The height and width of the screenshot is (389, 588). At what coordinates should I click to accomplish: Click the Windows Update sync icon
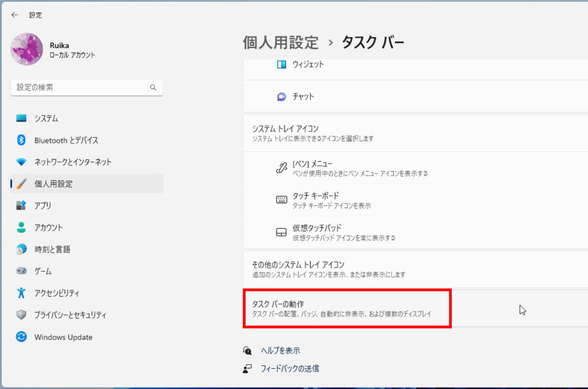[21, 337]
